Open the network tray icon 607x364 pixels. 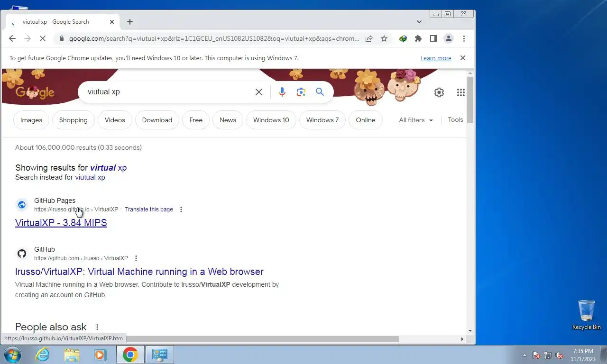[x=548, y=355]
